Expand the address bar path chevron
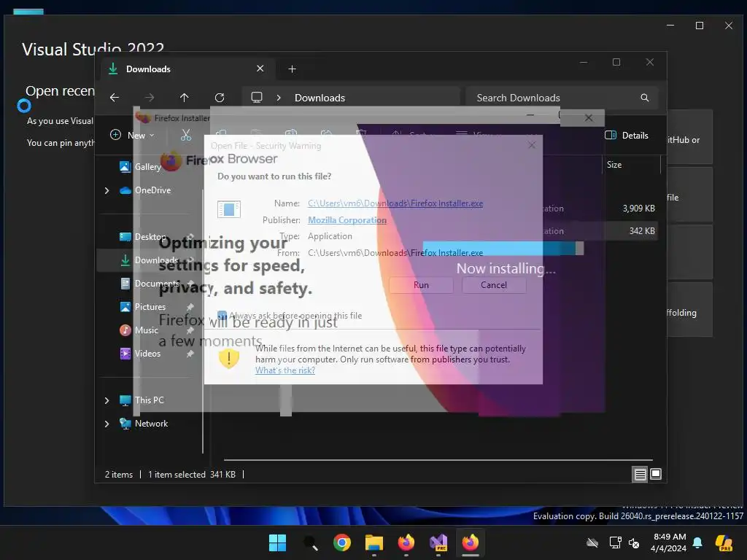The image size is (747, 560). (279, 98)
